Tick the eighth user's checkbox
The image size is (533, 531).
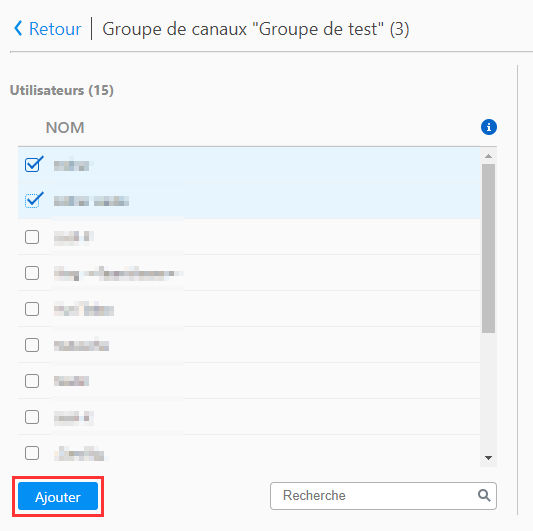[32, 417]
